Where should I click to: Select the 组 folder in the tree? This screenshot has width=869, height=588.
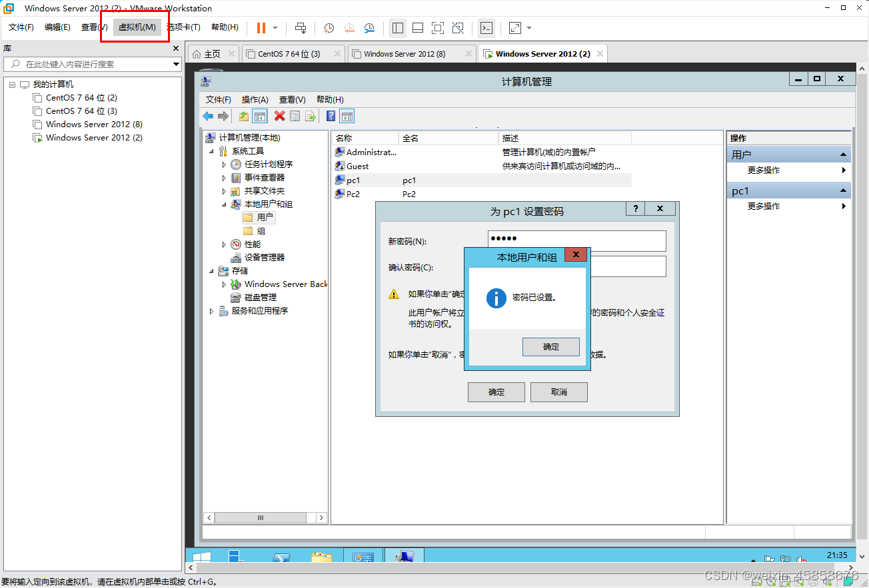254,231
